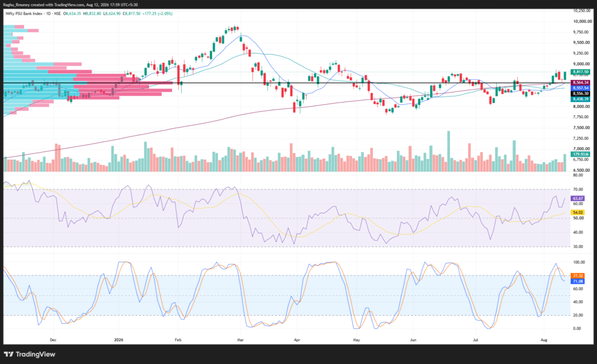Click the 6,750.00 price axis label
This screenshot has height=364, width=597.
click(x=581, y=160)
